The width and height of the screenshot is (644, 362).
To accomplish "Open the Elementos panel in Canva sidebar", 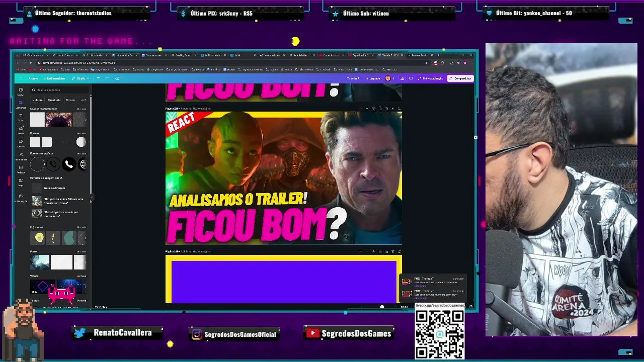I will (x=21, y=104).
